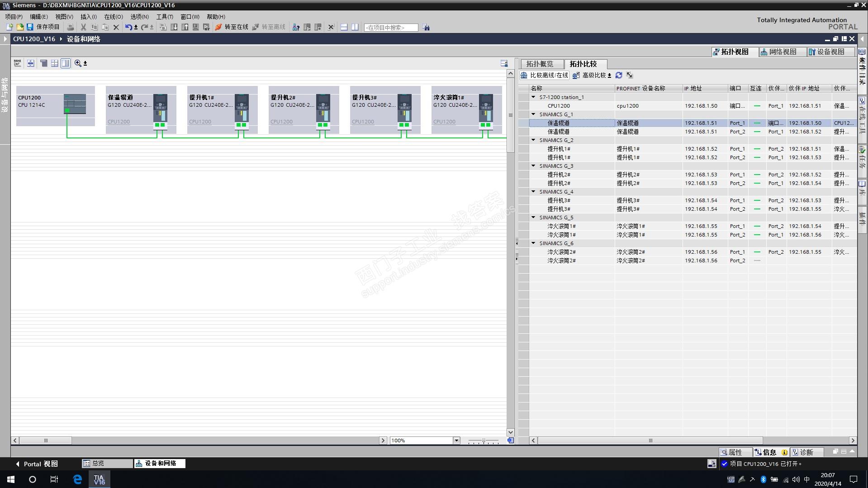
Task: Click the project search field
Action: [391, 28]
